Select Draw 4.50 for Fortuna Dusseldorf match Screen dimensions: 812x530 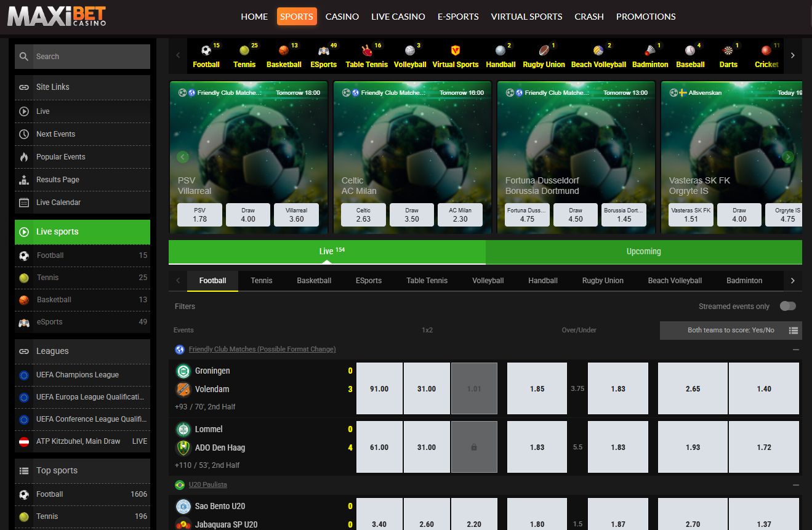575,215
